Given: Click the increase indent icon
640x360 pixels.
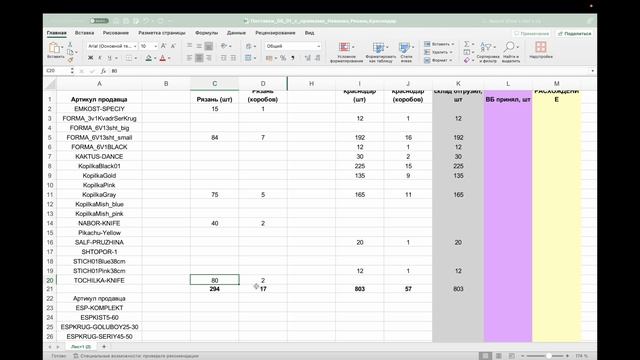Looking at the screenshot, I should tap(233, 58).
